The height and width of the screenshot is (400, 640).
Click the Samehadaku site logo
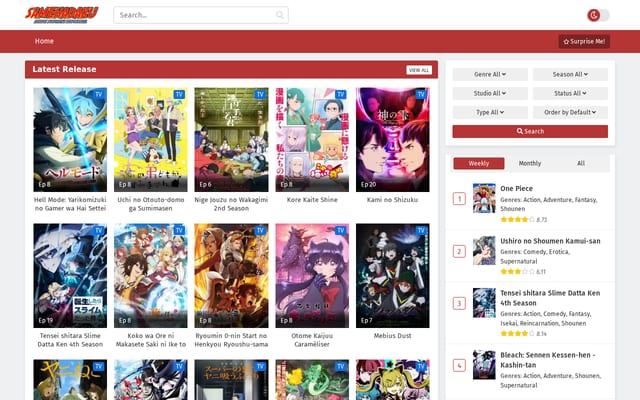click(x=62, y=15)
